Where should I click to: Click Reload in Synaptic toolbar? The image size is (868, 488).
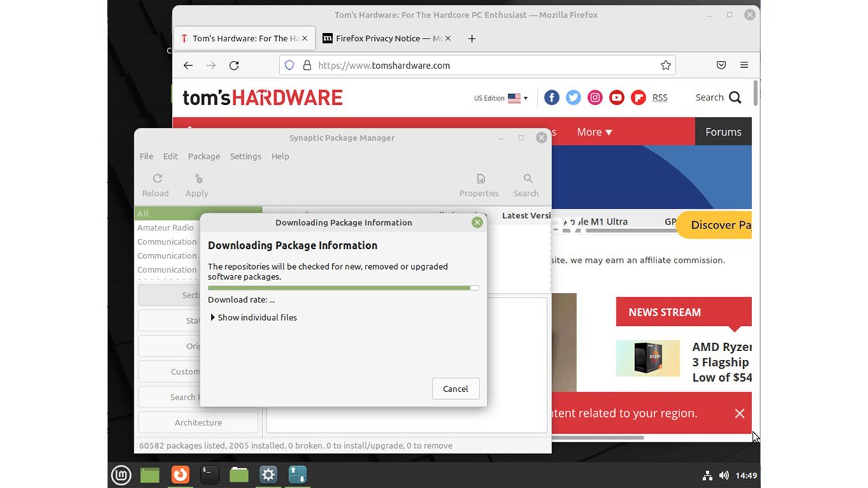pyautogui.click(x=155, y=185)
